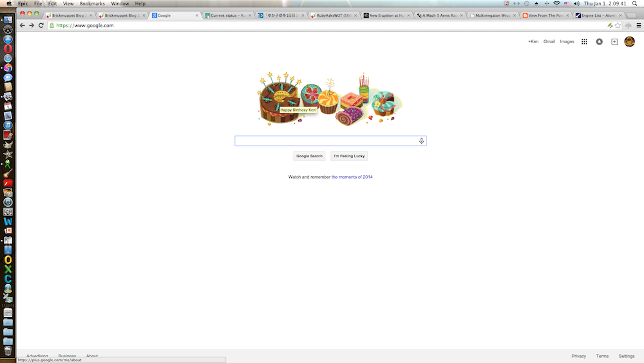Open the Bookmarks menu
Screen dimensions: 644x363
click(x=92, y=3)
